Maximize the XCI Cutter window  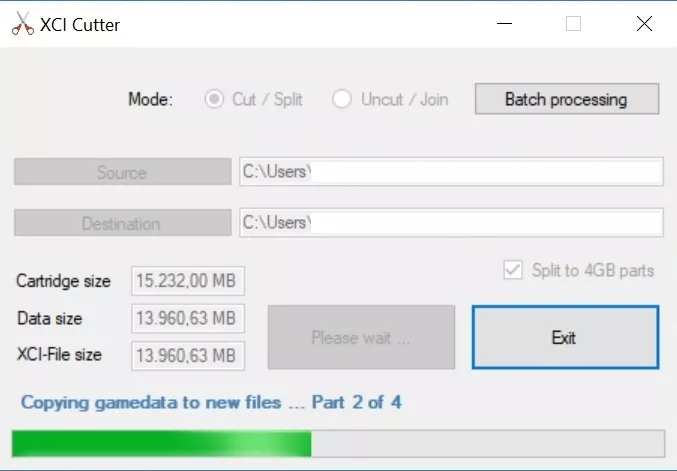click(x=573, y=24)
